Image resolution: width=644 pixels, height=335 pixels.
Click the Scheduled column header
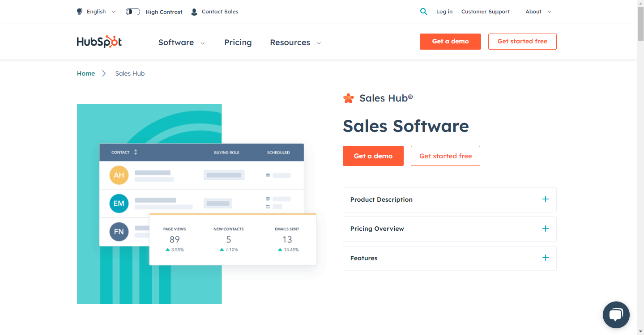[x=278, y=153]
